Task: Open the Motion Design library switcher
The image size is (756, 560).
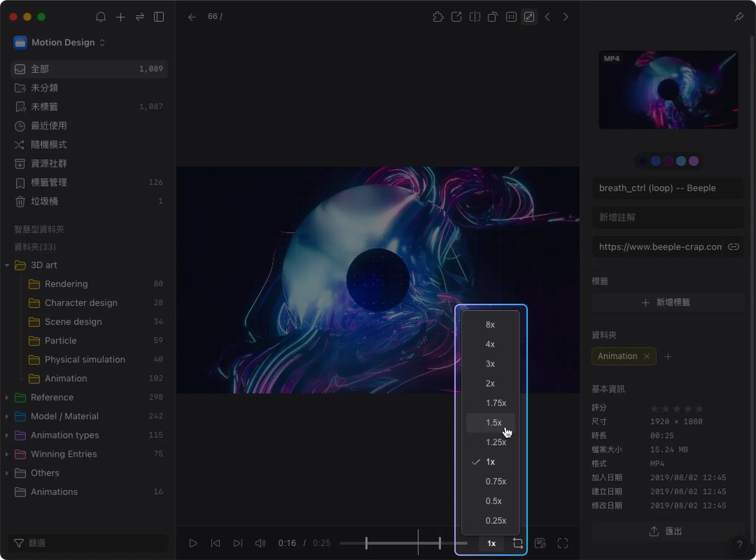Action: click(59, 42)
